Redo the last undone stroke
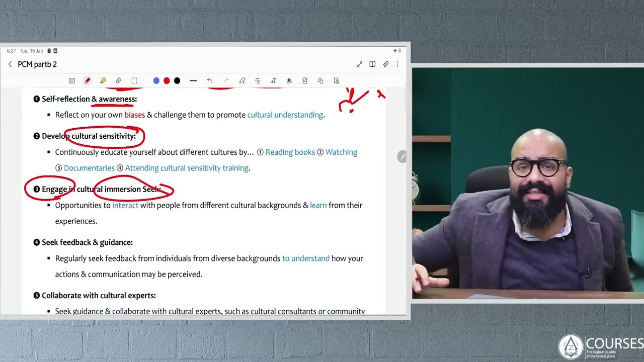 (226, 80)
